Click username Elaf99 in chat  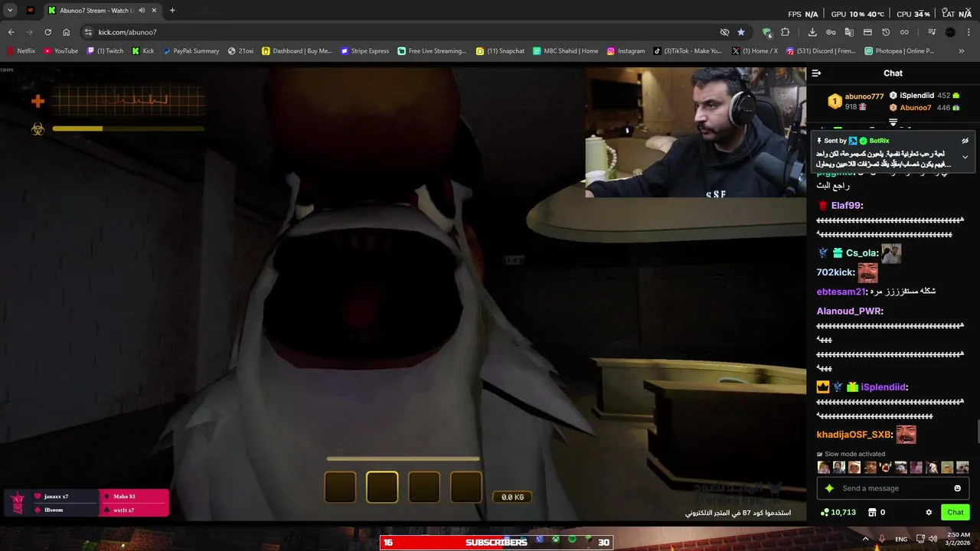pos(846,206)
